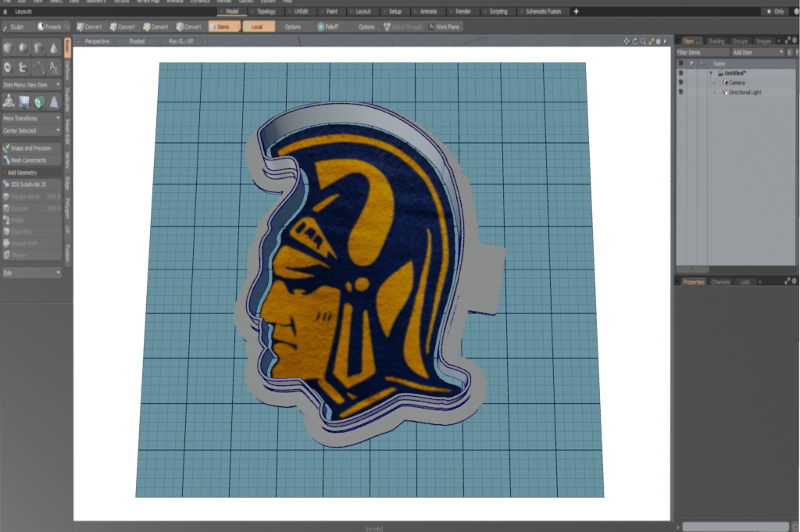Expand the Center Selected dropdown
This screenshot has height=532, width=800.
31,130
